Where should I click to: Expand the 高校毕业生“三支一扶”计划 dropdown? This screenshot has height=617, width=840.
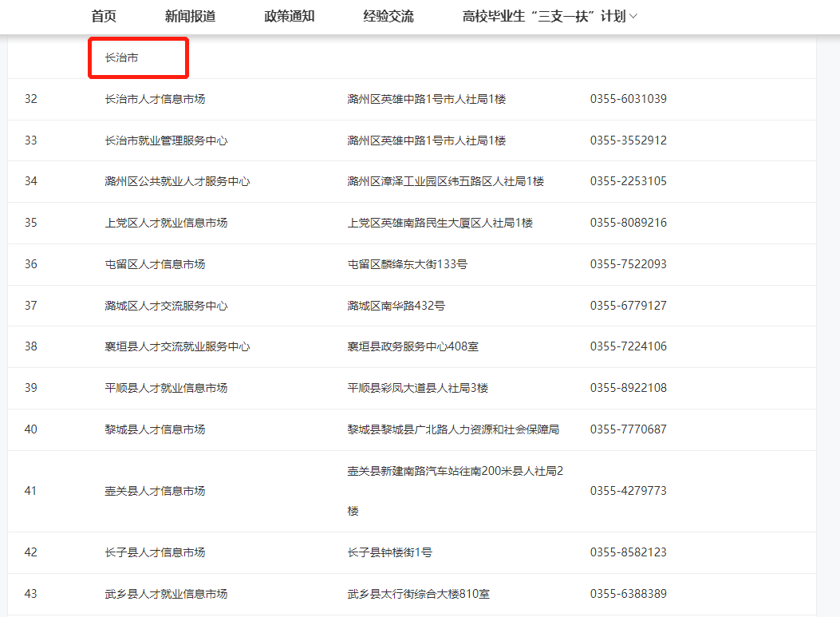[550, 16]
